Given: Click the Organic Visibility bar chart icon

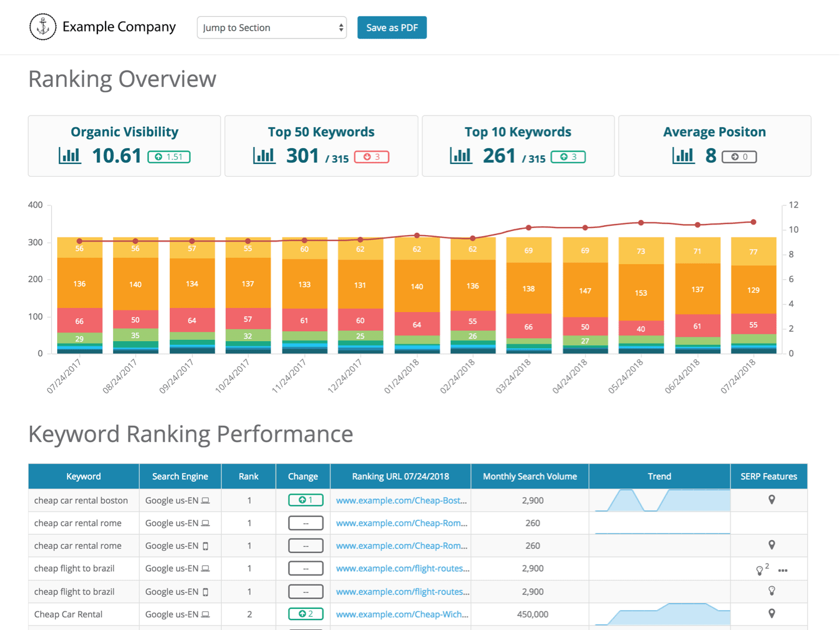Looking at the screenshot, I should click(x=69, y=156).
